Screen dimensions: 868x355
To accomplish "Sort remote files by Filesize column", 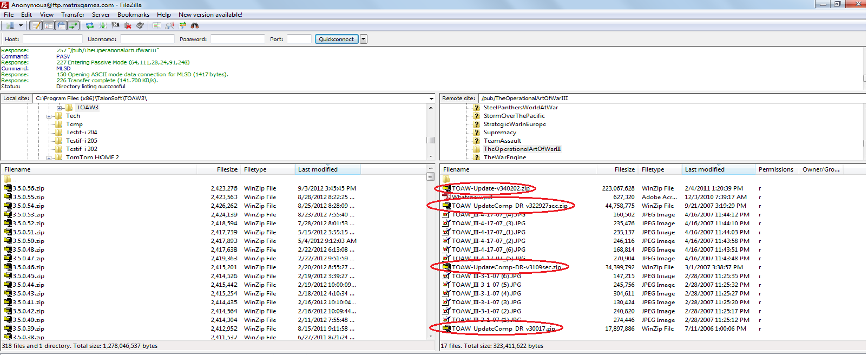I will (x=618, y=169).
